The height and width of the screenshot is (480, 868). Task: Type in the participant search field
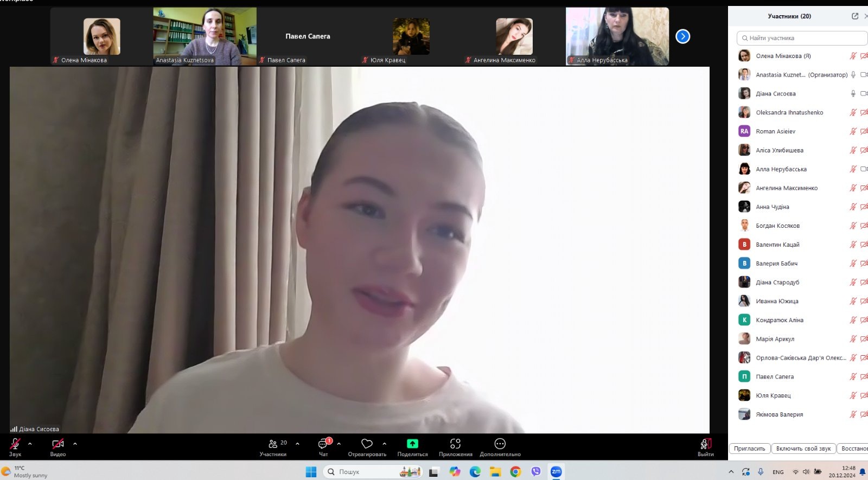[803, 38]
